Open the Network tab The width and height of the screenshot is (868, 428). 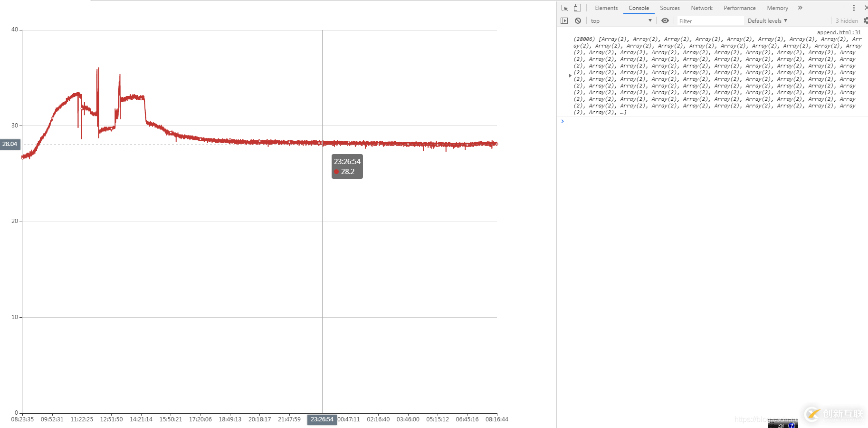pyautogui.click(x=701, y=8)
